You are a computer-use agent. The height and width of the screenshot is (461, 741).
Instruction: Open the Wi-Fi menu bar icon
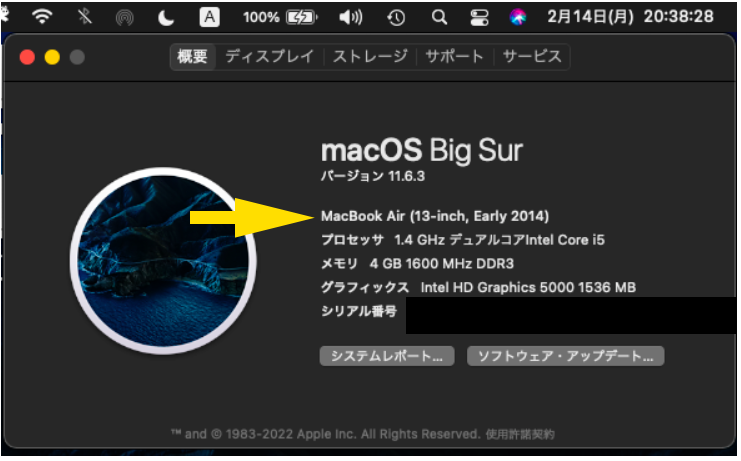tap(42, 17)
